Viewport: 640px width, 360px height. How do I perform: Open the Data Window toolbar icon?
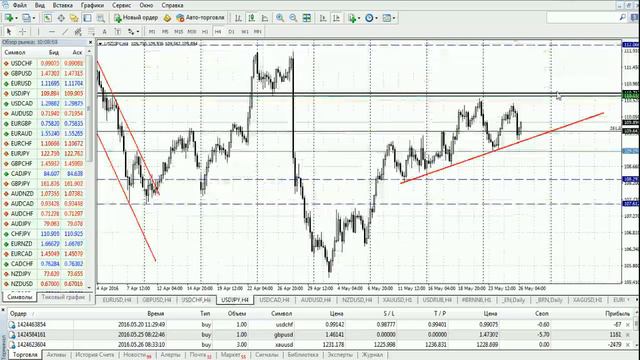coord(61,18)
